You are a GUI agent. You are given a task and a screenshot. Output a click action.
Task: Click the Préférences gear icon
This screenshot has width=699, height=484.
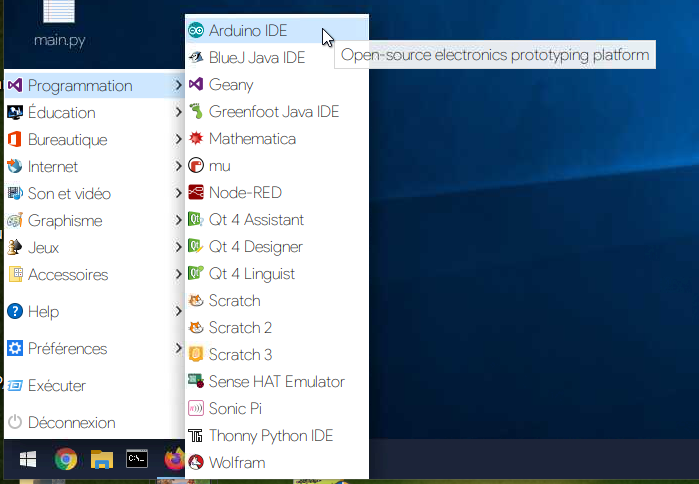click(x=15, y=348)
